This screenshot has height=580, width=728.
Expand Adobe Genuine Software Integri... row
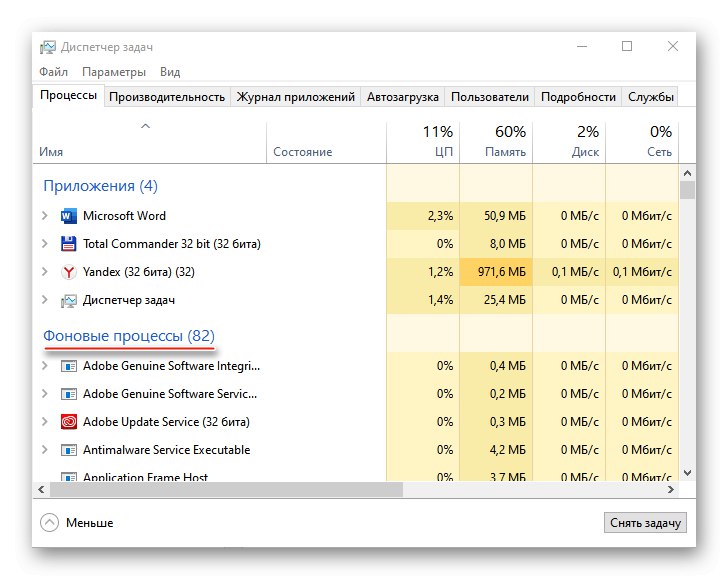45,365
